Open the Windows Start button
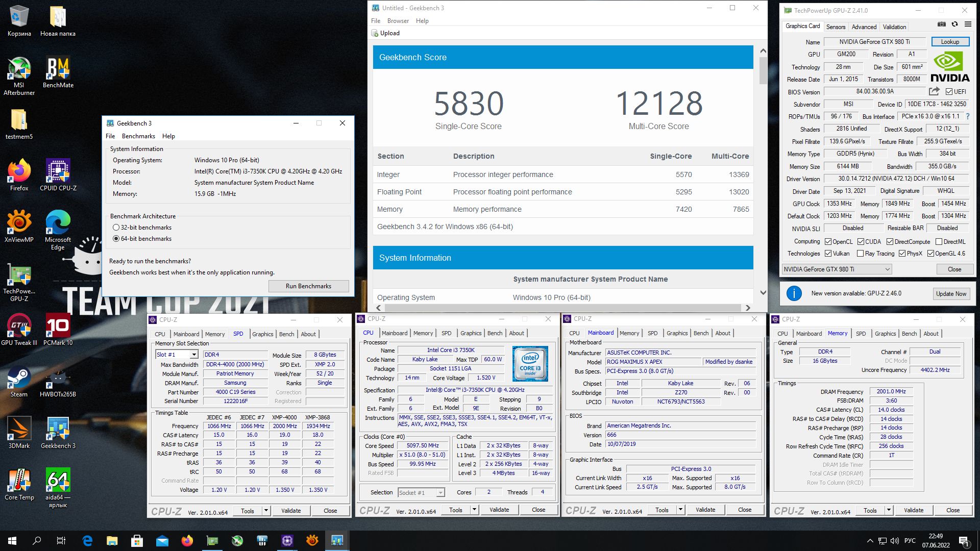Viewport: 980px width, 551px height. (12, 541)
